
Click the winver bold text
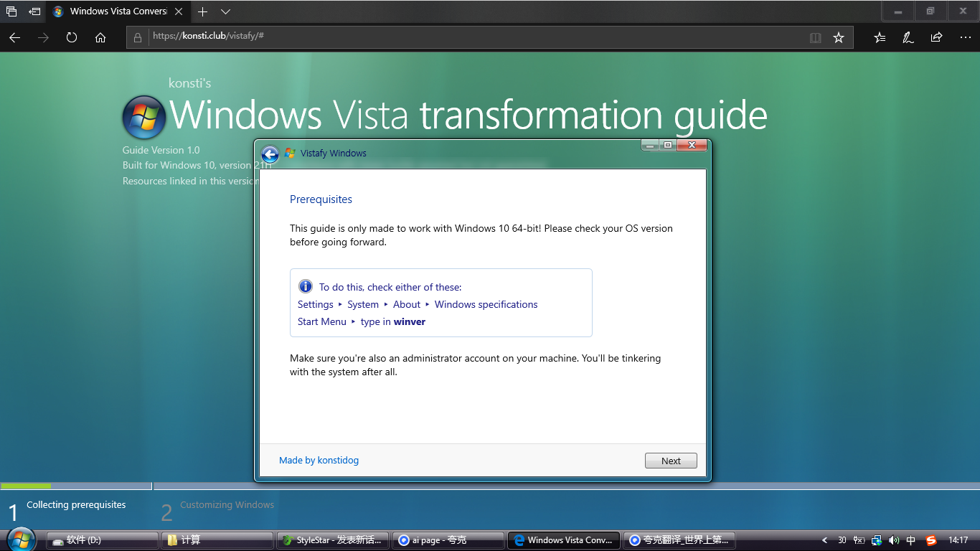[x=410, y=321]
